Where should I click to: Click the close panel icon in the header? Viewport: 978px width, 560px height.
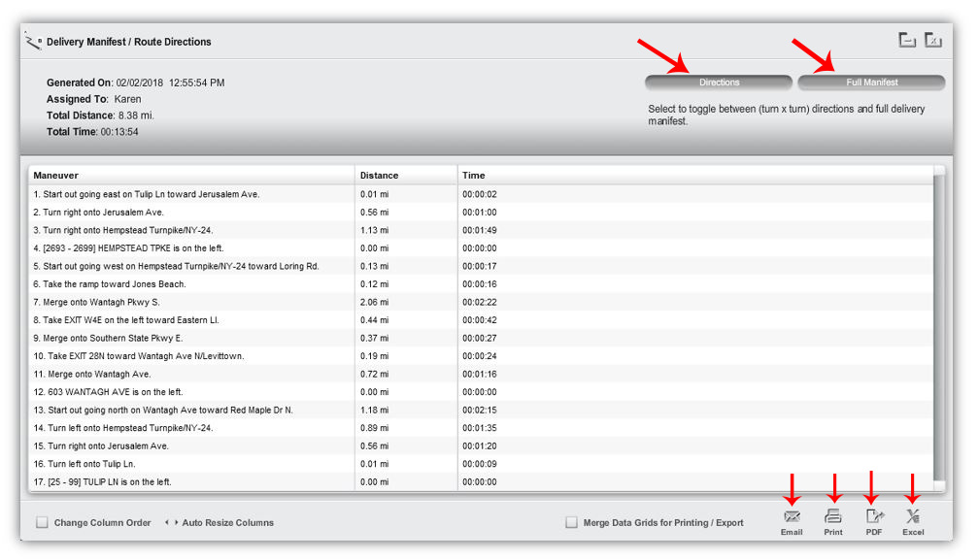click(933, 40)
